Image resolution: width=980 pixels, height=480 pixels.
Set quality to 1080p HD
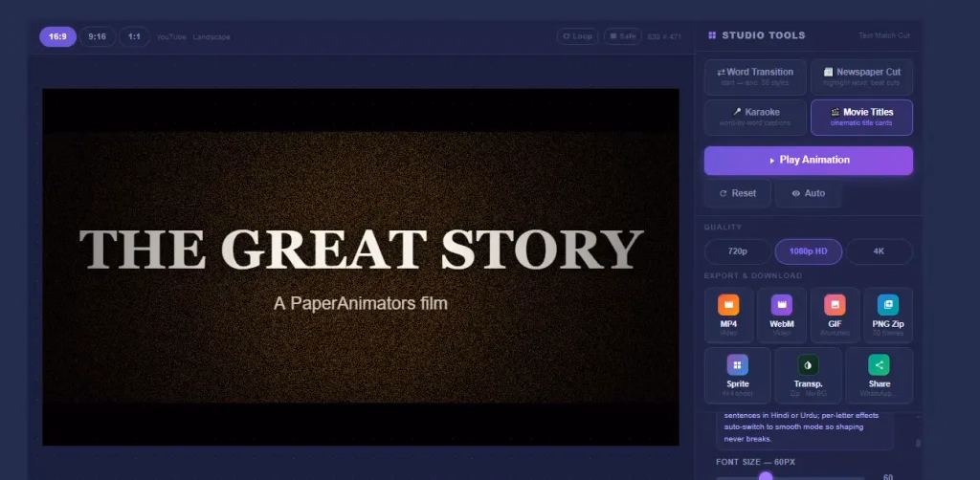coord(808,251)
